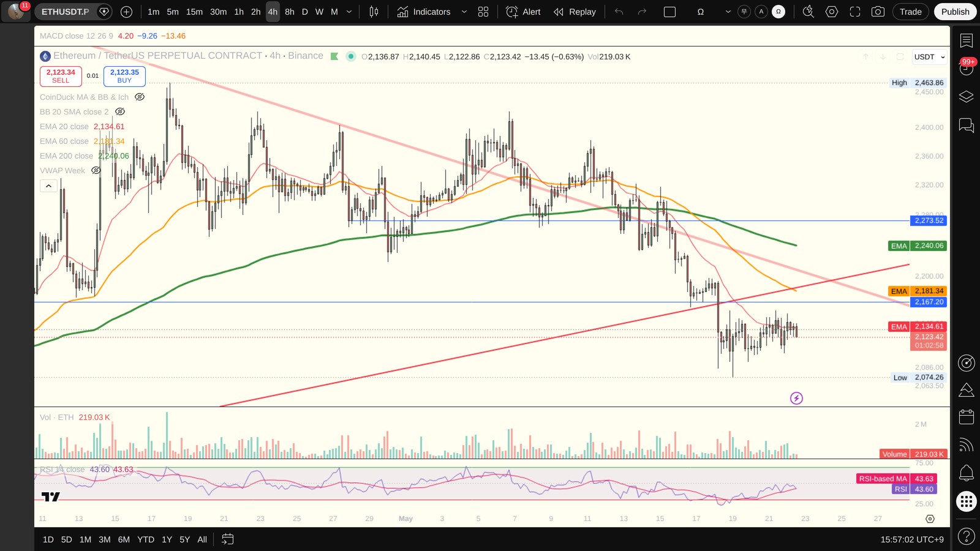Open the layout setup grid icon
The image size is (980, 551).
pyautogui.click(x=483, y=12)
